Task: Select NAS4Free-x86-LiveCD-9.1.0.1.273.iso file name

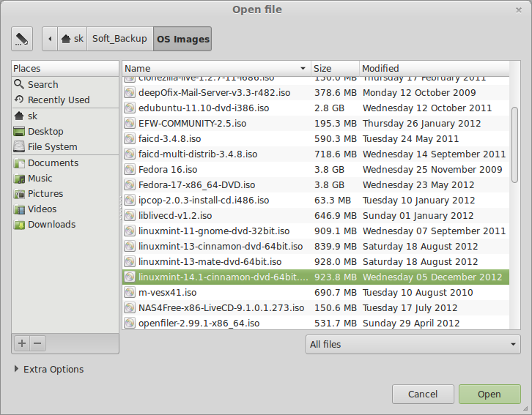Action: coord(221,308)
